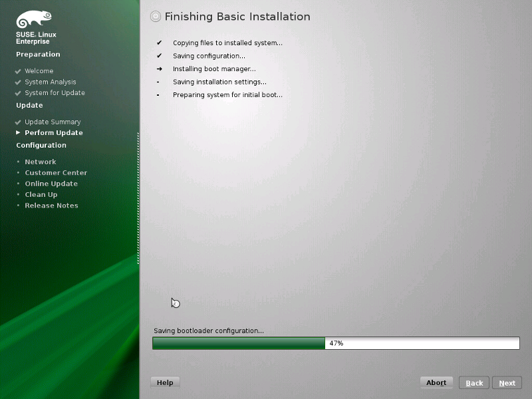Click the disc icon beside the installation title
This screenshot has height=399, width=532.
coord(156,17)
